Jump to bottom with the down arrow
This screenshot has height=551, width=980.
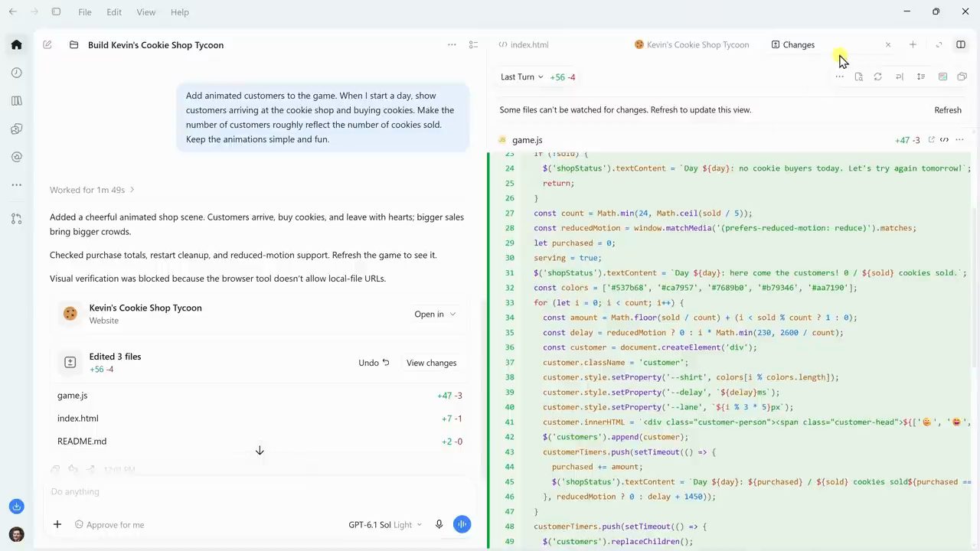pyautogui.click(x=260, y=451)
